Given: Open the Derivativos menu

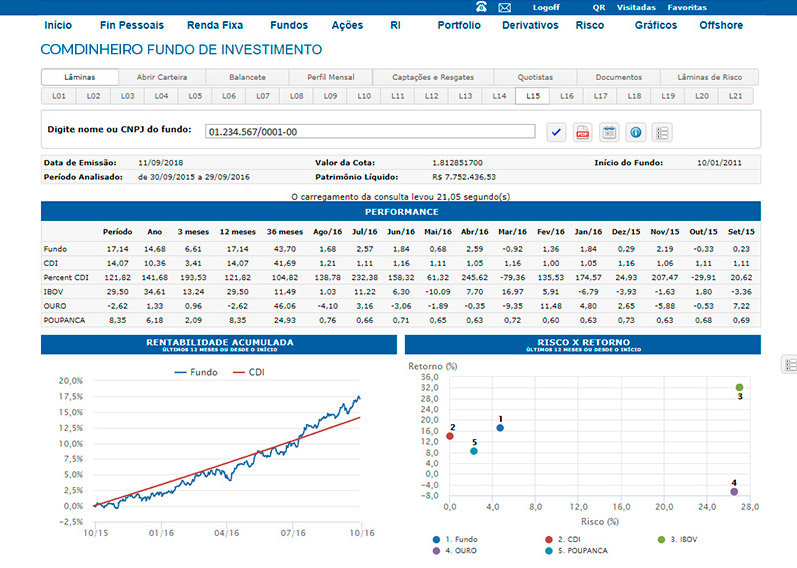Looking at the screenshot, I should click(x=530, y=25).
